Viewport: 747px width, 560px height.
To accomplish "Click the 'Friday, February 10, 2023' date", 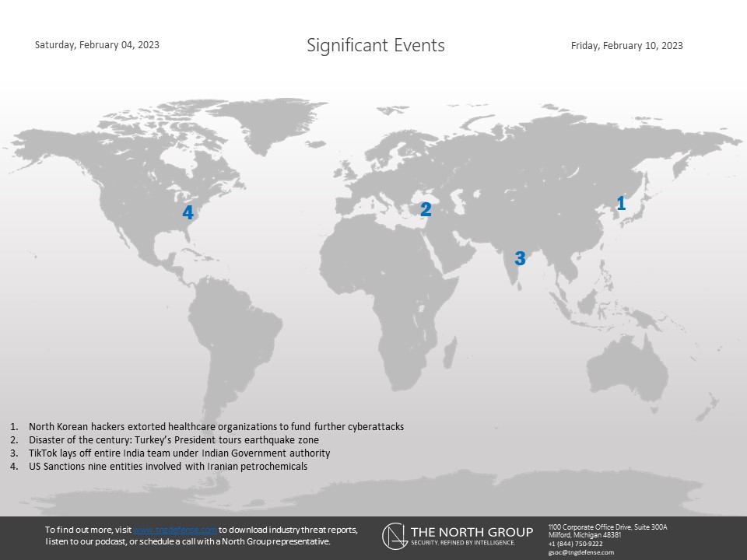I will click(626, 45).
